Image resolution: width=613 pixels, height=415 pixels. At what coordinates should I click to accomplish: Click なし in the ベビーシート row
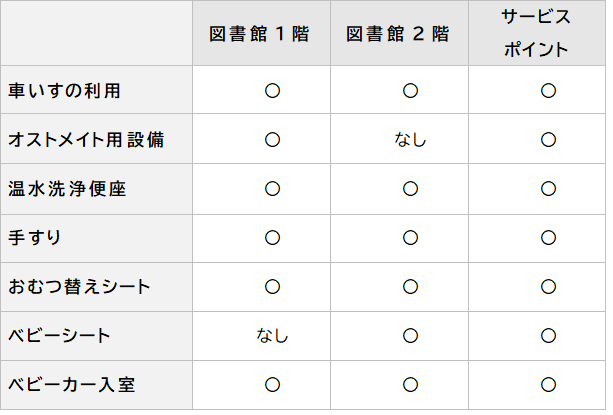click(x=272, y=336)
